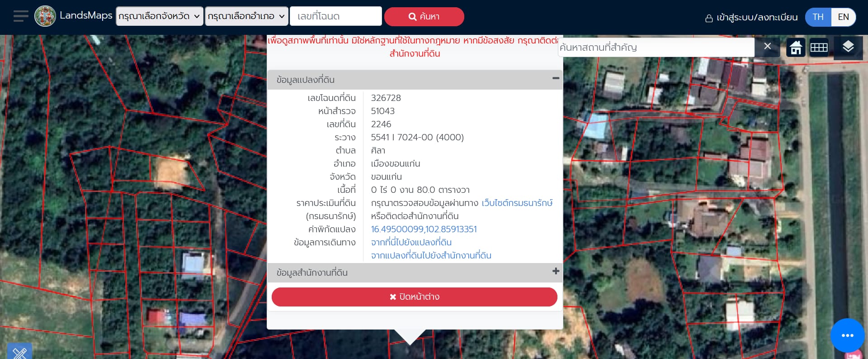The width and height of the screenshot is (868, 359).
Task: Select the deed number value 326728
Action: click(386, 98)
